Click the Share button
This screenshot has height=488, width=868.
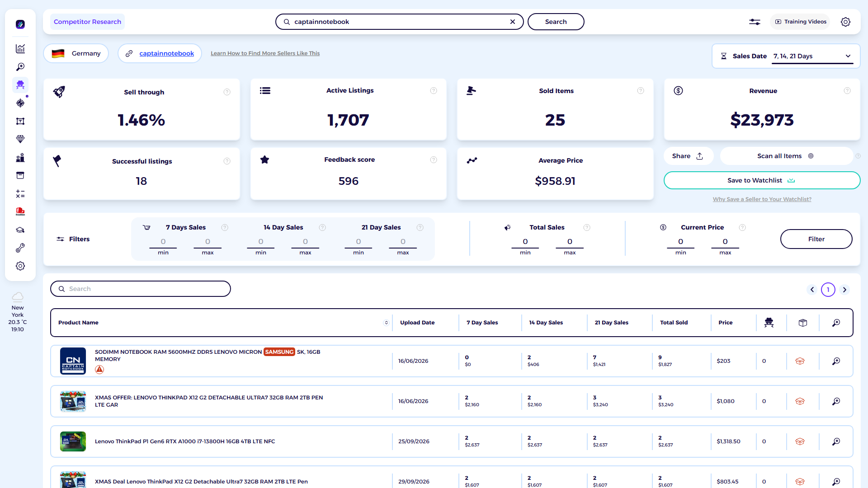point(688,156)
